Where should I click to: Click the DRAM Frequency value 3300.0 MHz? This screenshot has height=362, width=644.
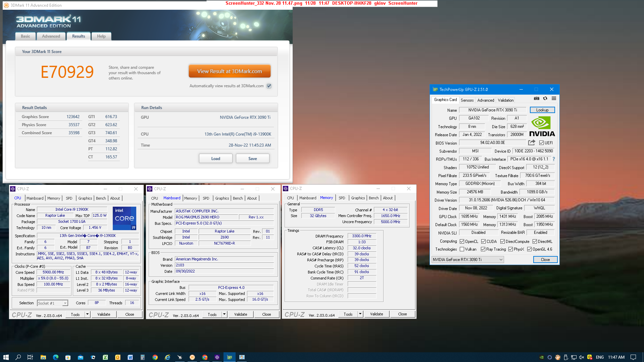(x=361, y=236)
